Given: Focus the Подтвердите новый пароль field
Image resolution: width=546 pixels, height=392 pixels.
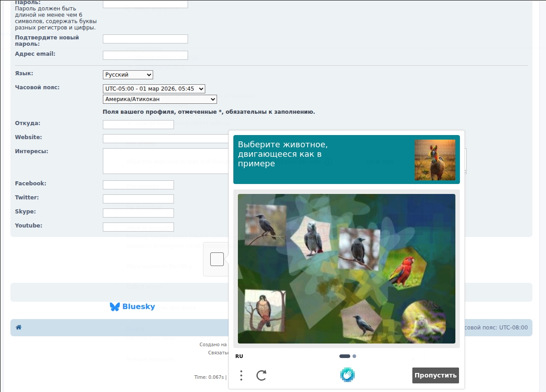Looking at the screenshot, I should tap(145, 39).
